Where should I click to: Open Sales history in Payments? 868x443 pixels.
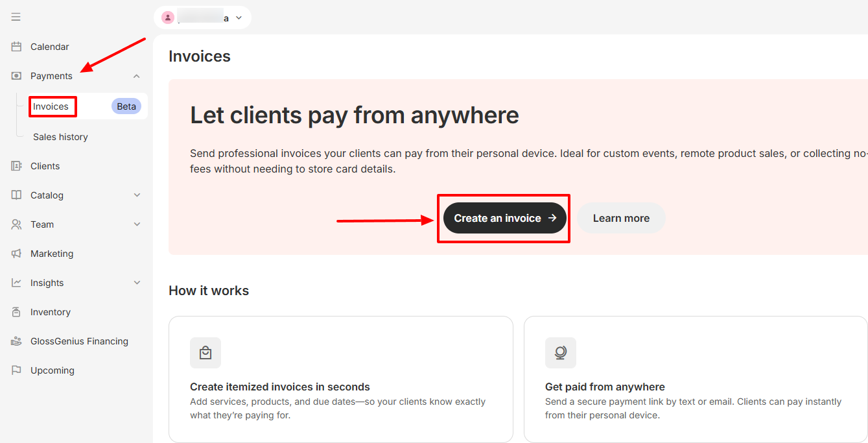coord(60,137)
